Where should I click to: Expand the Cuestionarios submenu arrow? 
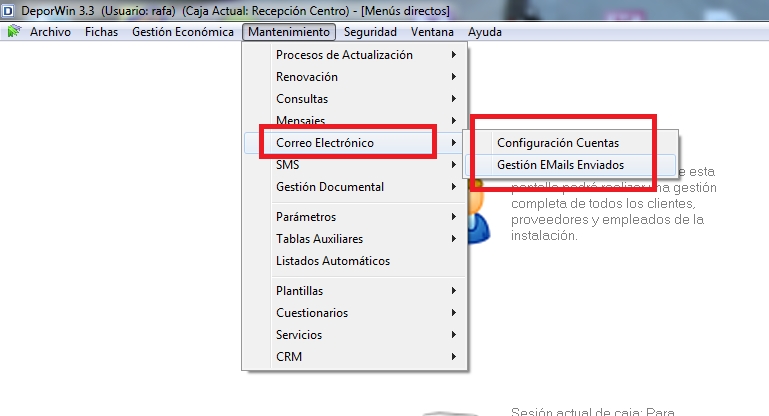pos(454,313)
